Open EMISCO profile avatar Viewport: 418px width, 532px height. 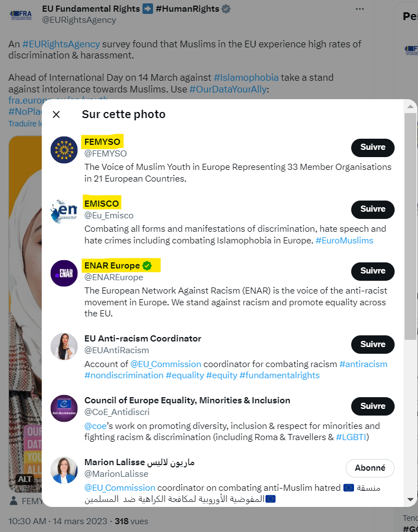tap(64, 212)
